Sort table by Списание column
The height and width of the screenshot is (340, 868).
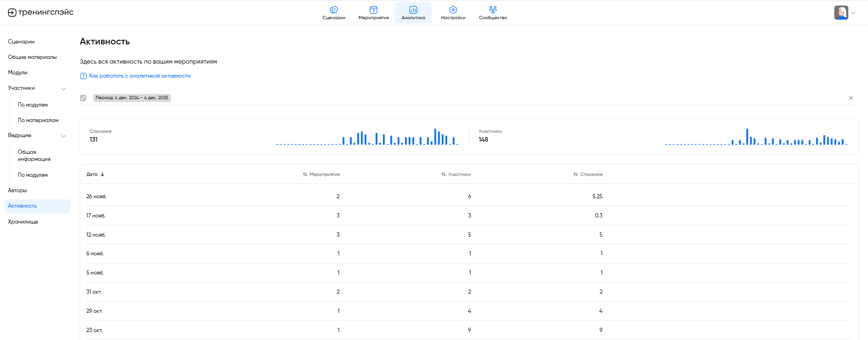tap(588, 174)
